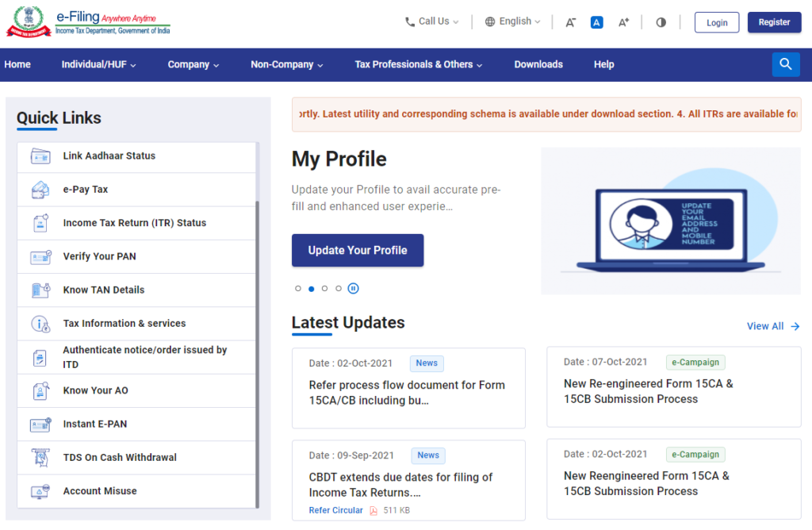The width and height of the screenshot is (812, 530).
Task: Expand the Individual/HUF navigation dropdown
Action: coord(98,64)
